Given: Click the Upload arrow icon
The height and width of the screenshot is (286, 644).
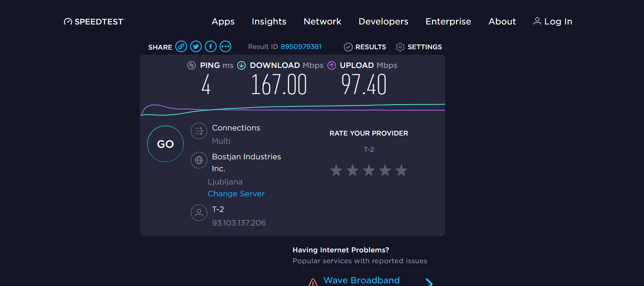Looking at the screenshot, I should coord(332,65).
